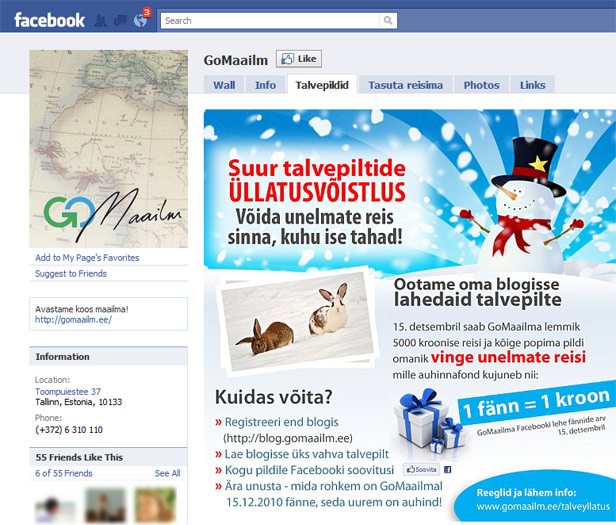The height and width of the screenshot is (525, 616).
Task: Open second blurred friend thumbnail
Action: pyautogui.click(x=105, y=505)
